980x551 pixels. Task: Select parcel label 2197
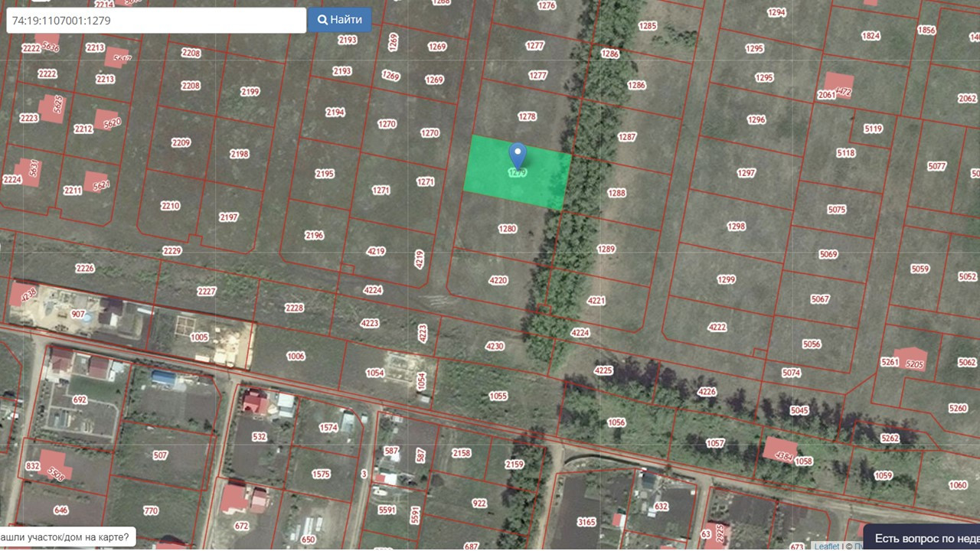229,217
